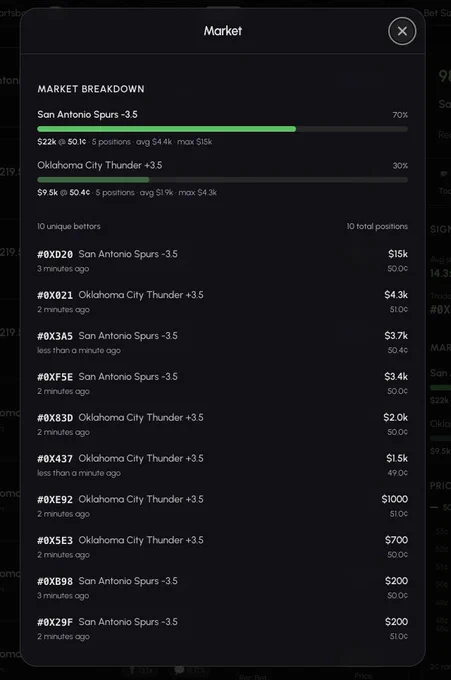Click the $4.3k position amount
Viewport: 451px width, 680px height.
pos(396,295)
